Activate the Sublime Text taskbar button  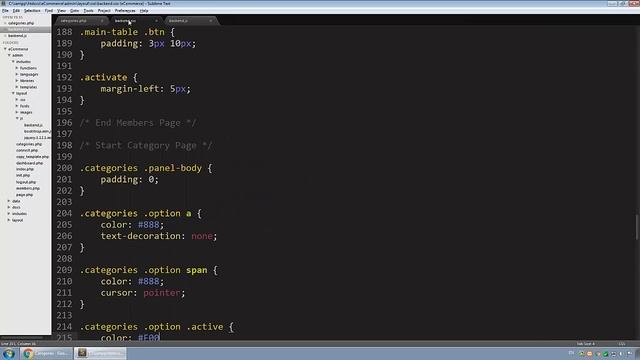(100, 353)
